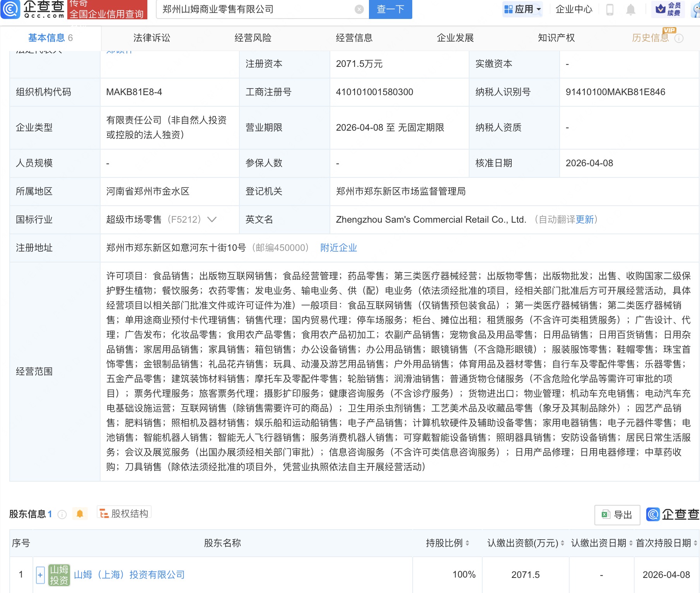This screenshot has height=593, width=700.
Task: Open 山姆（上海）投资有限公司 shareholder link
Action: 129,575
